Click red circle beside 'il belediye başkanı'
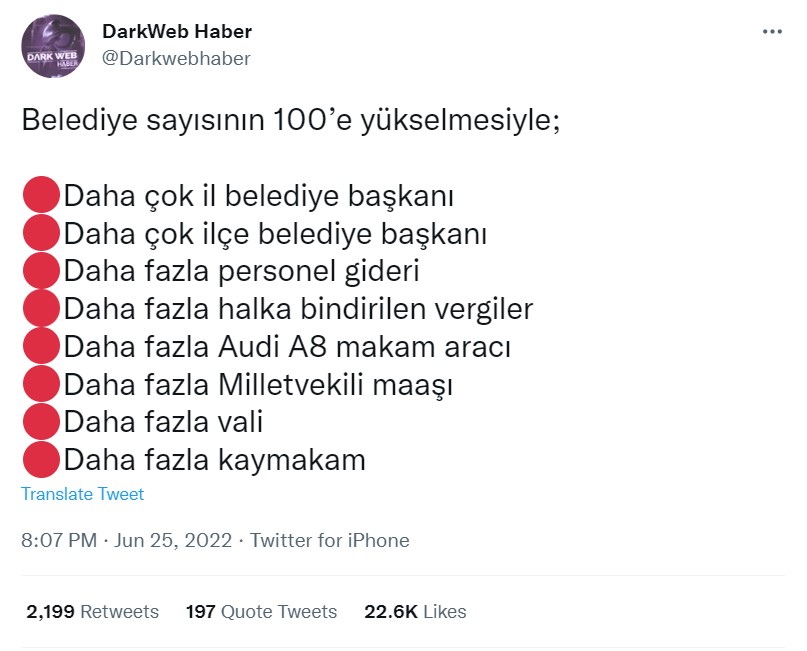This screenshot has width=807, height=651. 41,196
